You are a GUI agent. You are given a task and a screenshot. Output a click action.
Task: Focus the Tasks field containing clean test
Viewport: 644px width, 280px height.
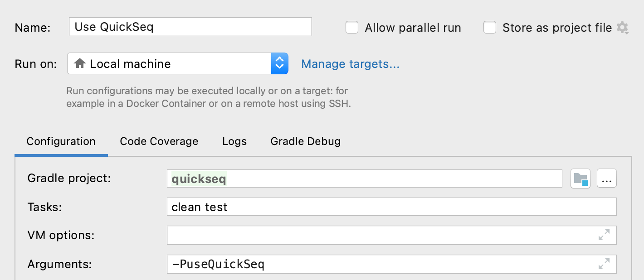pyautogui.click(x=392, y=207)
